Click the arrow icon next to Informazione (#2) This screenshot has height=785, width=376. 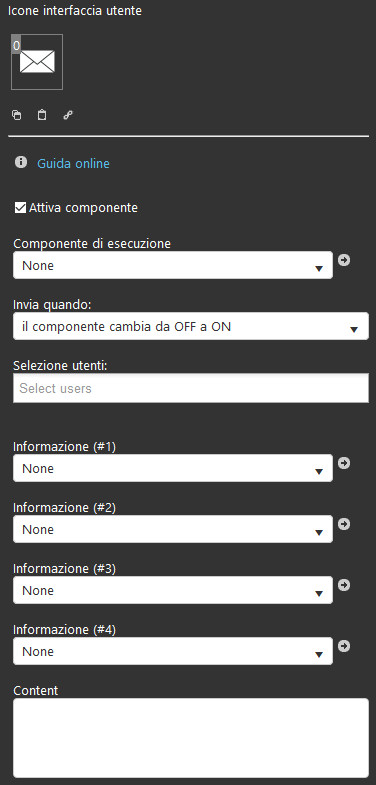pyautogui.click(x=344, y=524)
